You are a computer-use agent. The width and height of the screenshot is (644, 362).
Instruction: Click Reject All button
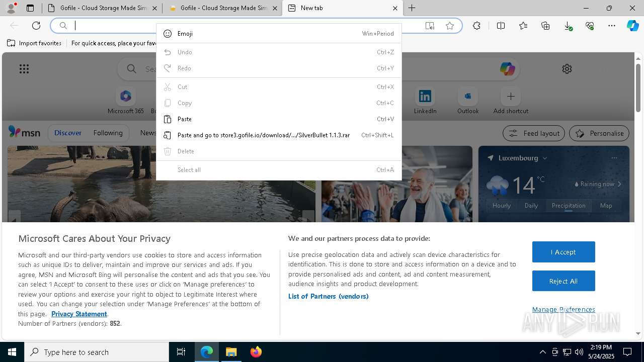563,281
